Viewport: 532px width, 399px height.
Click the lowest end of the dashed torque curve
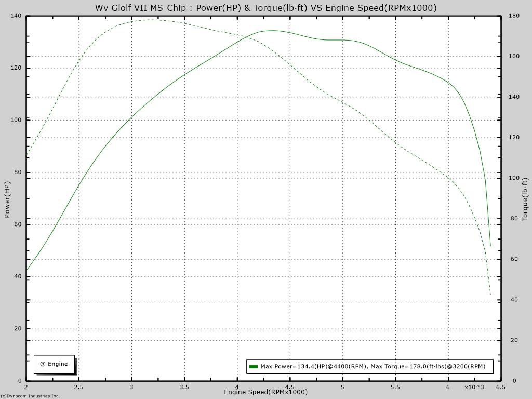[x=490, y=295]
